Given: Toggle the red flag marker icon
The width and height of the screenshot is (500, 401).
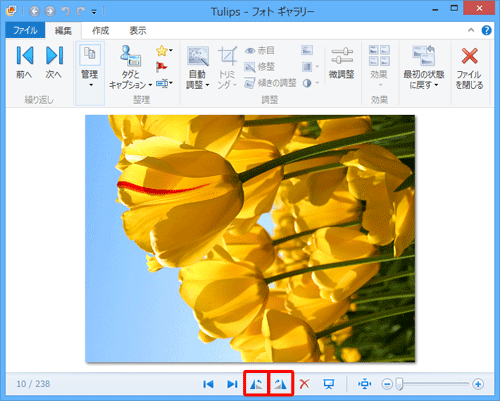Looking at the screenshot, I should tap(162, 67).
